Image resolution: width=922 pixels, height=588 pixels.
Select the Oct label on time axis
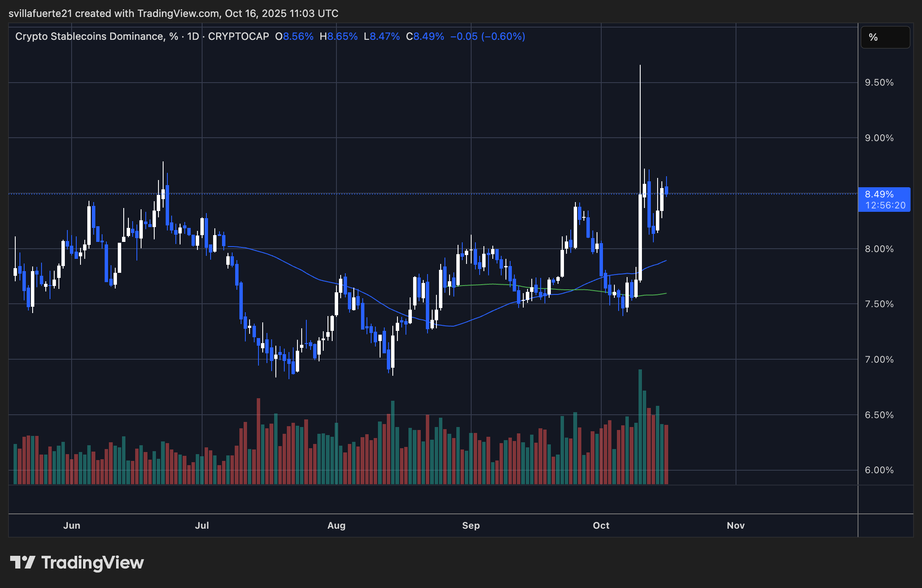click(x=601, y=525)
